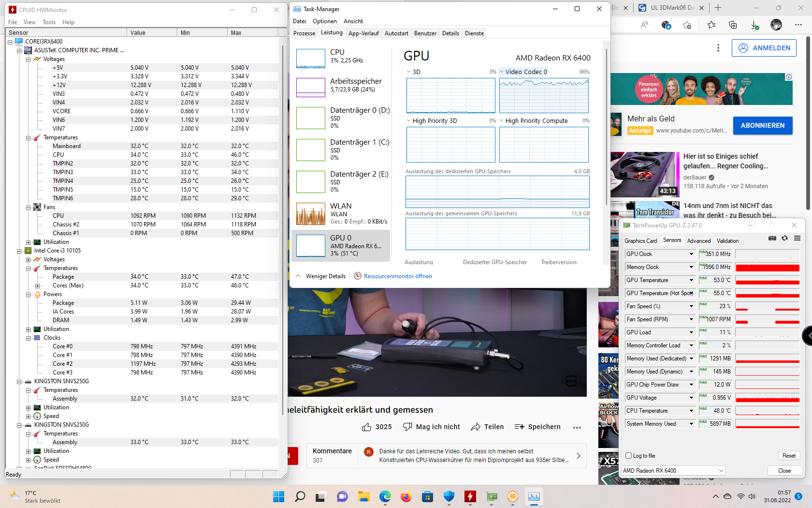
Task: Open the GPU-Z hamburger menu icon
Action: 797,238
